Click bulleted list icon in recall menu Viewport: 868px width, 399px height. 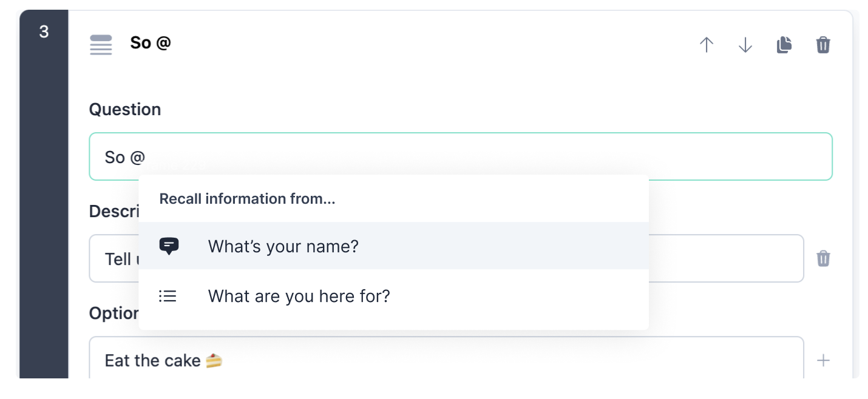point(168,296)
